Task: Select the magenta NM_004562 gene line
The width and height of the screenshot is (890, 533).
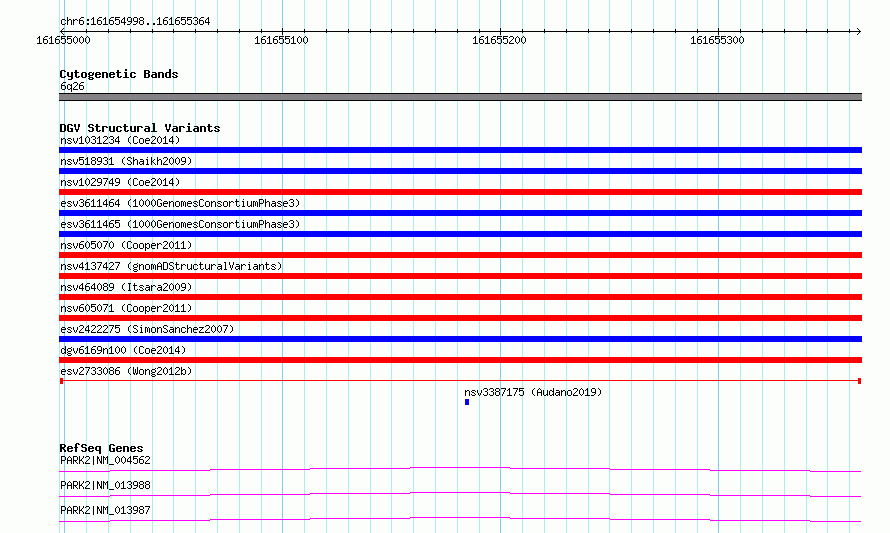Action: click(460, 469)
